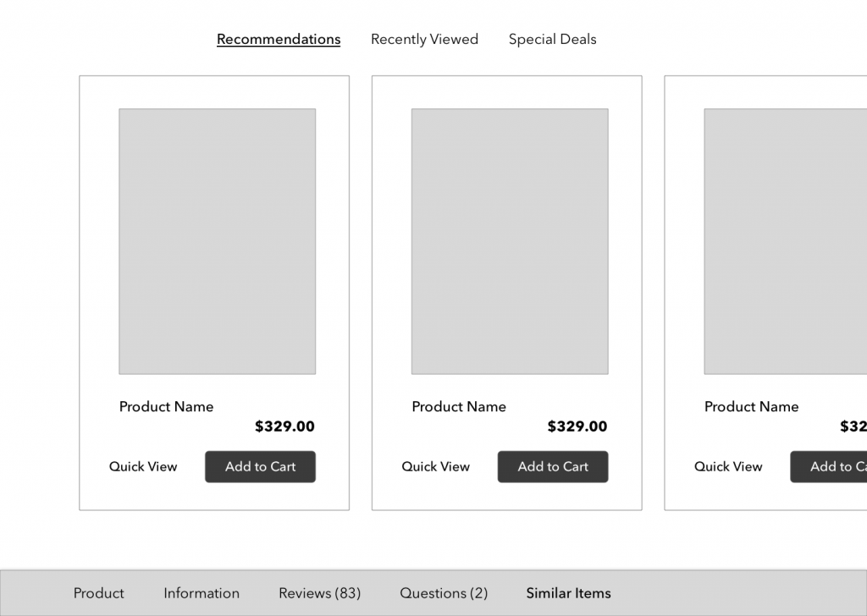Select Similar Items in the bottom bar

click(568, 593)
